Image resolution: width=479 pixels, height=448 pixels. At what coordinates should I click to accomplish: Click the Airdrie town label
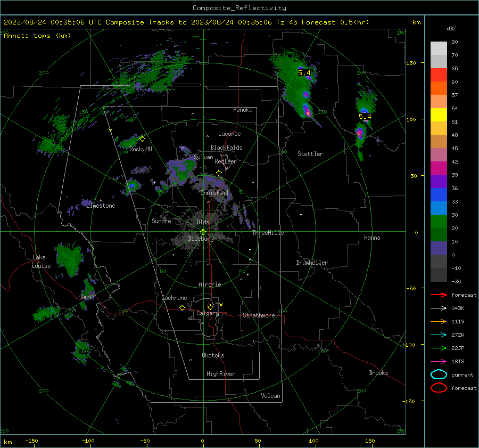(210, 284)
